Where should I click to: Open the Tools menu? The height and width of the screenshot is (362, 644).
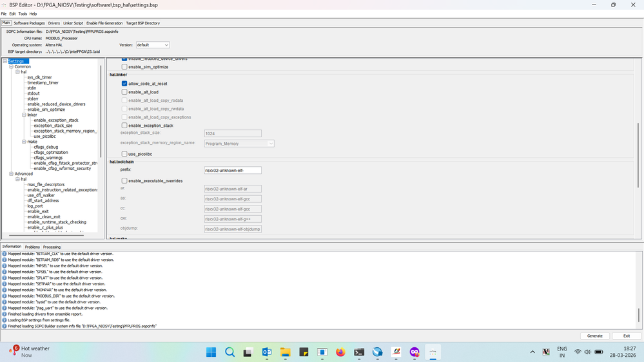pos(23,14)
